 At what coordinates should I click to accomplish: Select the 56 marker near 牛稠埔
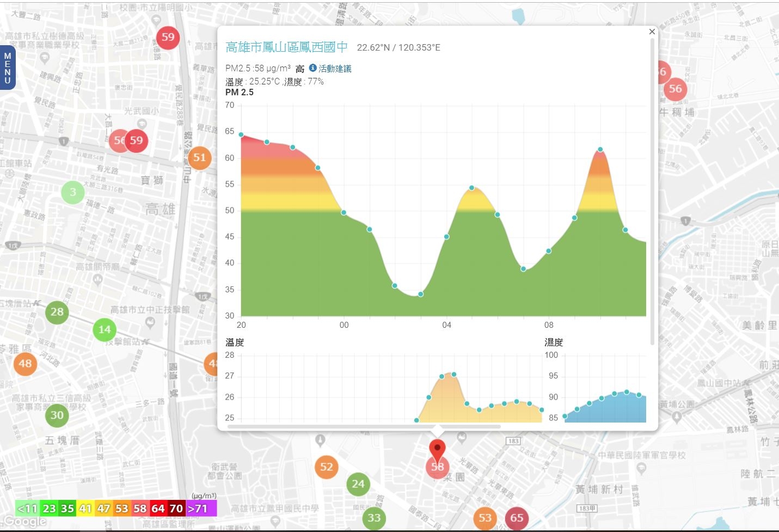pyautogui.click(x=675, y=89)
